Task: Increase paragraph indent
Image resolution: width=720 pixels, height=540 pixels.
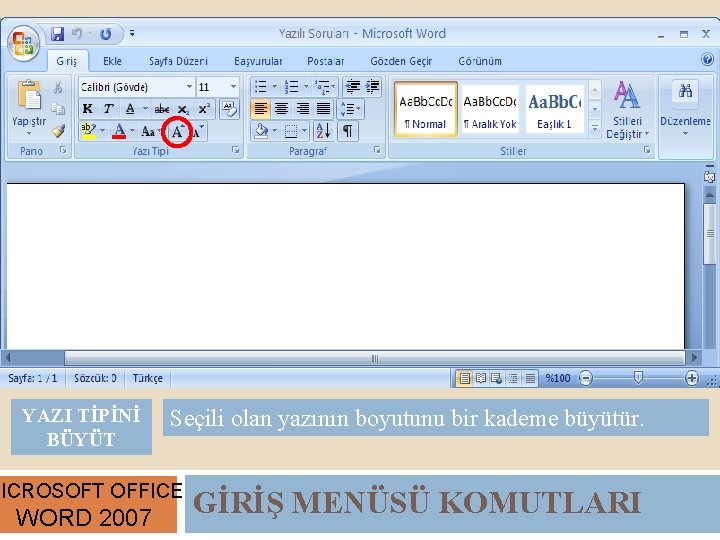Action: click(x=372, y=86)
